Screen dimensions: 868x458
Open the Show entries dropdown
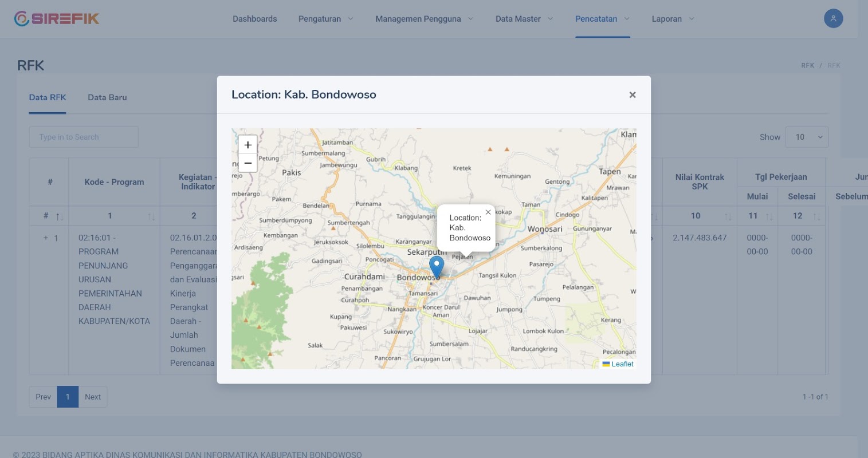807,137
